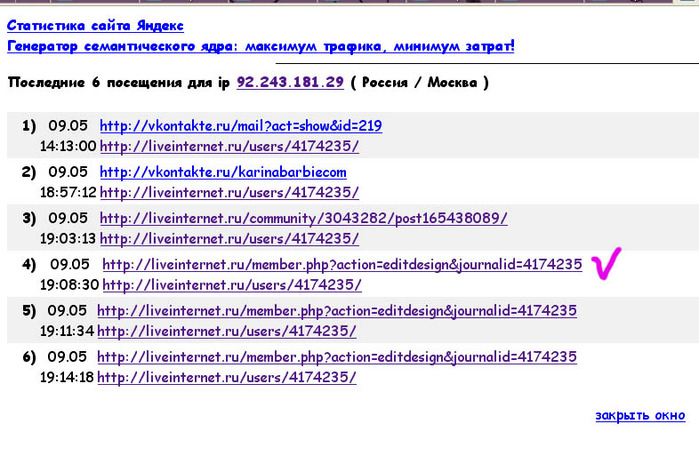Click the row number 1) label
Viewport: 699px width, 464px height.
pos(29,126)
